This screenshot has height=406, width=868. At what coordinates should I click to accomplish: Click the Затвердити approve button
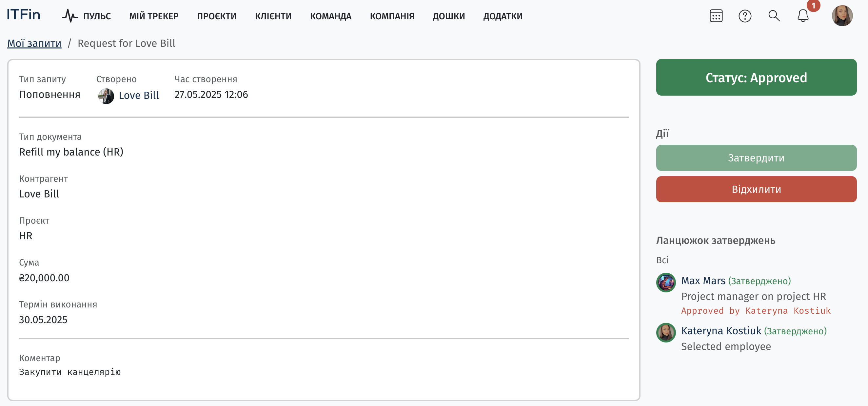[x=756, y=157]
